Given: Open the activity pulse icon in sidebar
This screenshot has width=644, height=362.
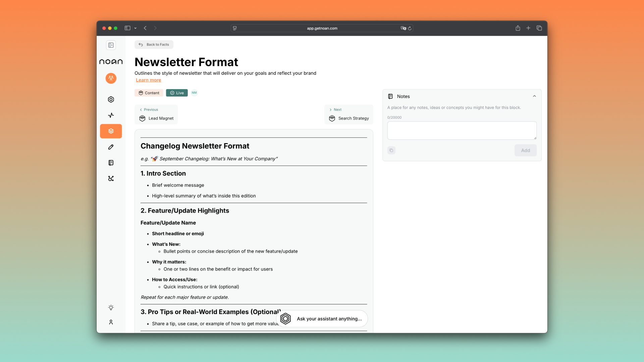Looking at the screenshot, I should 111,115.
